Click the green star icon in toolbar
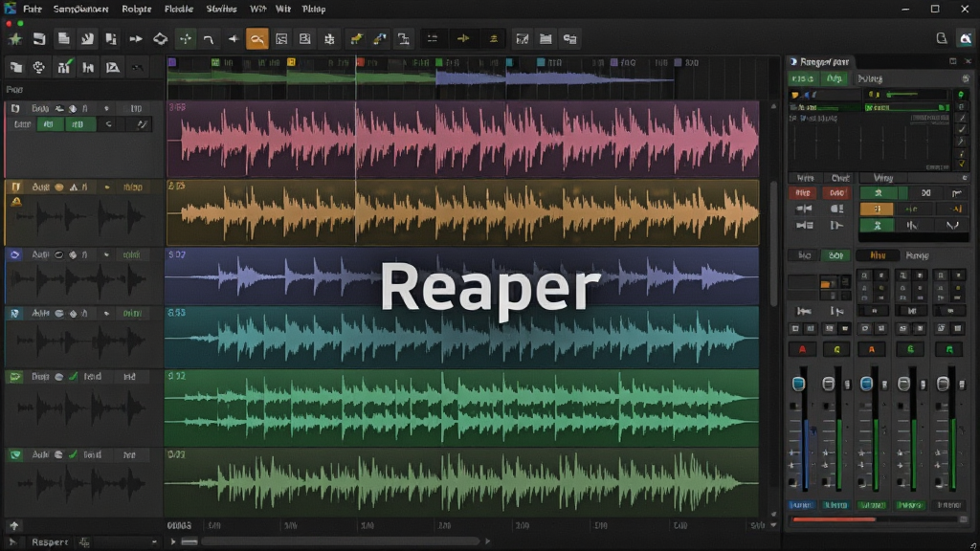The height and width of the screenshot is (551, 980). coord(15,38)
